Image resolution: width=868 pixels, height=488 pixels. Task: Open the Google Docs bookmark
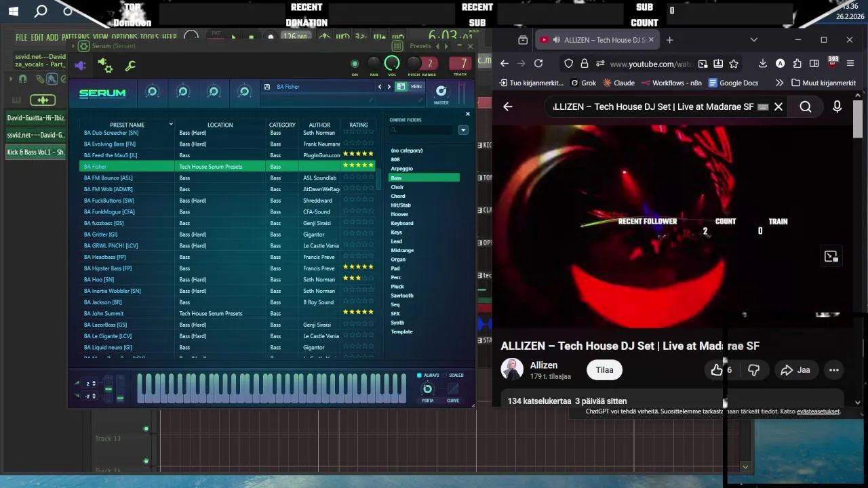pyautogui.click(x=733, y=83)
